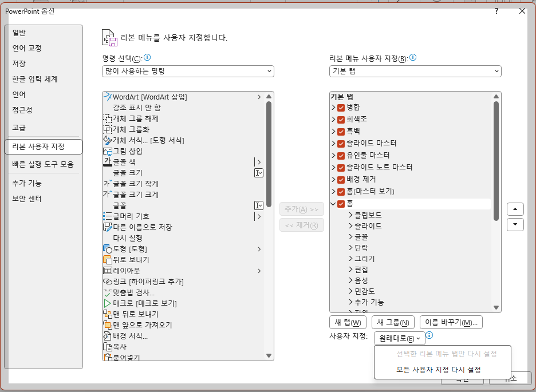536x392 pixels.
Task: Choose 모든 사용자 지정 다시 설정
Action: click(443, 370)
